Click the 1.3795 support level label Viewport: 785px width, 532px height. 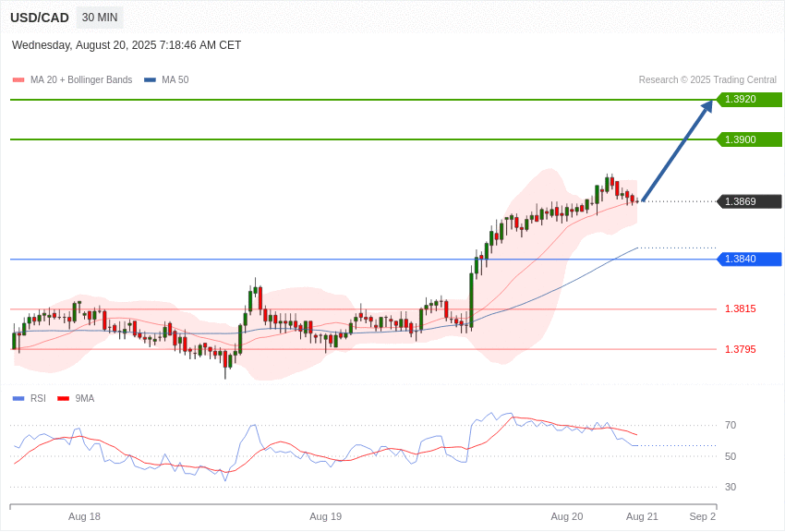click(741, 349)
